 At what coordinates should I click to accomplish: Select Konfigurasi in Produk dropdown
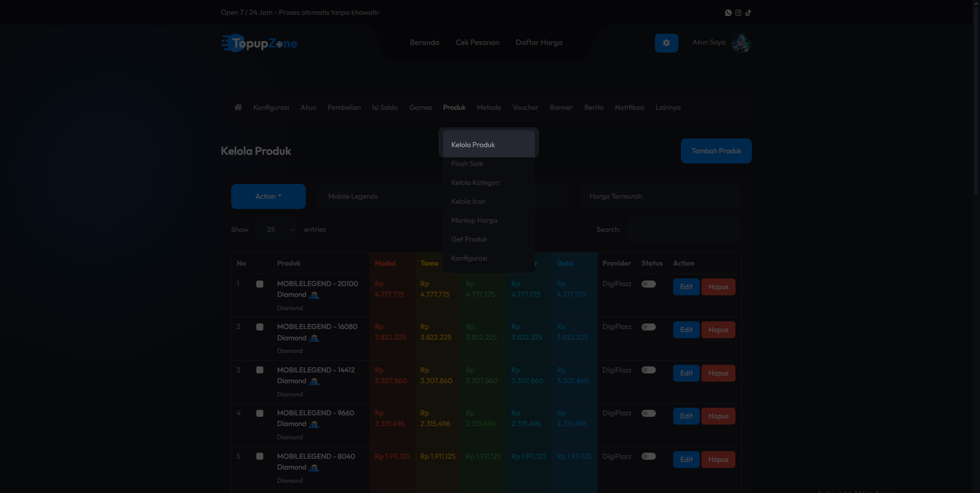click(x=489, y=258)
